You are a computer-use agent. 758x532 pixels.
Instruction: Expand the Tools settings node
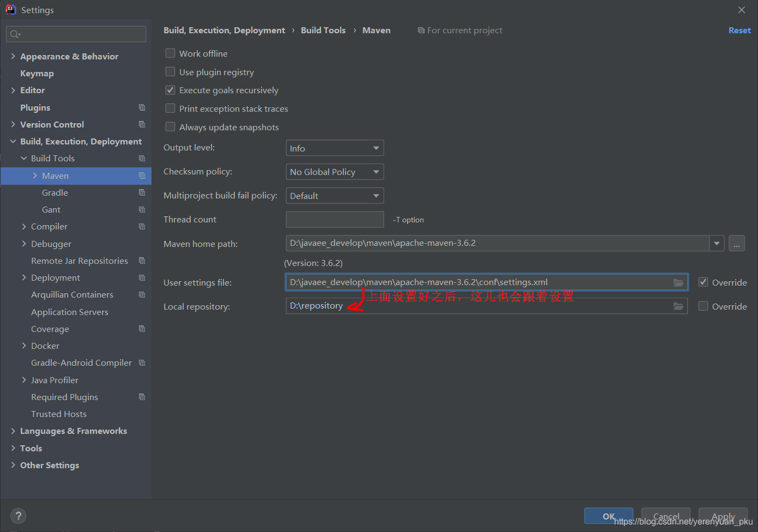13,448
